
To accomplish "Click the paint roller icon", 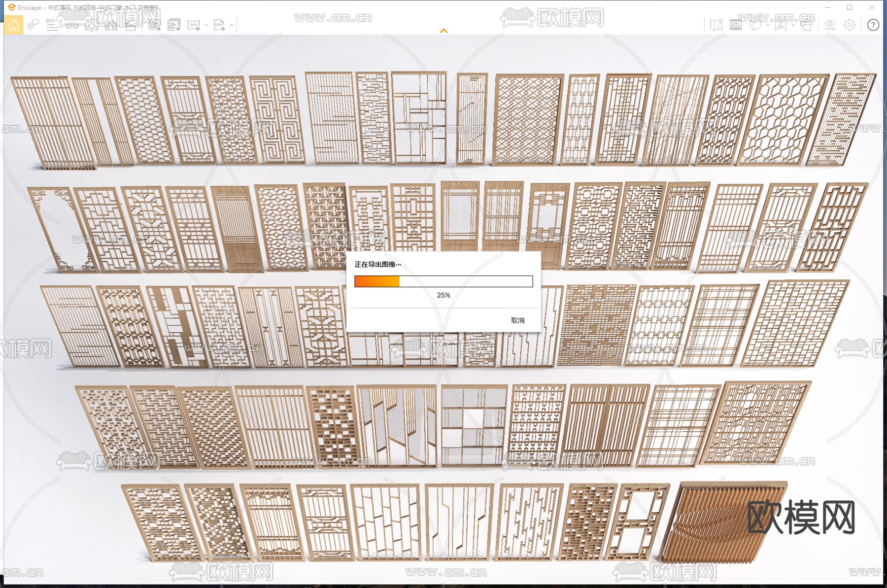I will pyautogui.click(x=806, y=25).
